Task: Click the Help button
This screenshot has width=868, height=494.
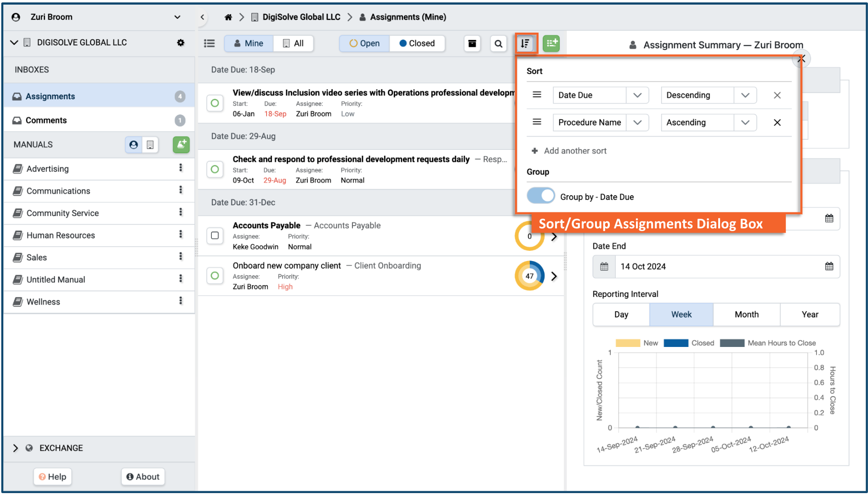Action: point(53,477)
